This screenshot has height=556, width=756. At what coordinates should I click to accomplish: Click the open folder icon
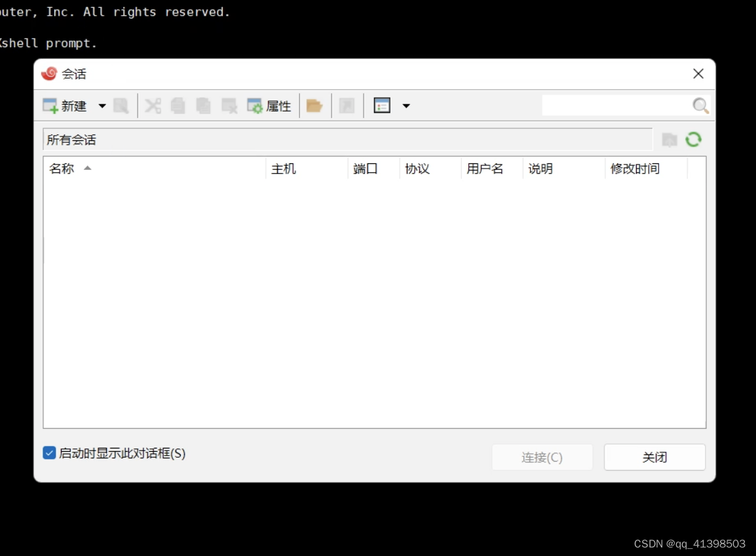click(314, 106)
